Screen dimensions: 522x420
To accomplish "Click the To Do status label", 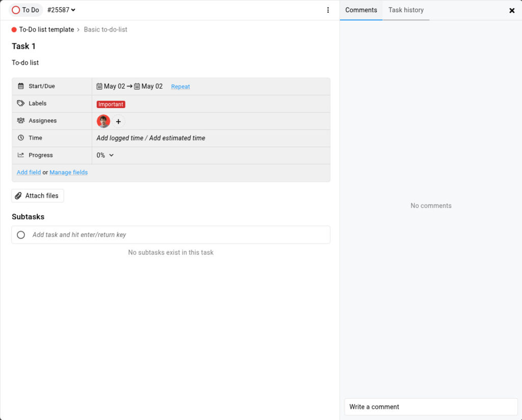I will click(31, 10).
